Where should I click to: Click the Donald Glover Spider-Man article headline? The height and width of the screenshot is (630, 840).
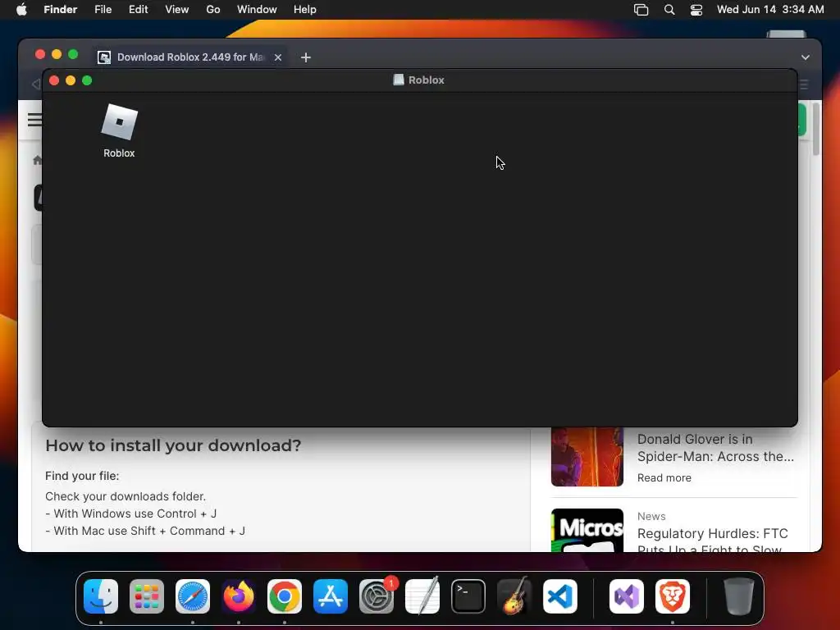[x=715, y=448]
